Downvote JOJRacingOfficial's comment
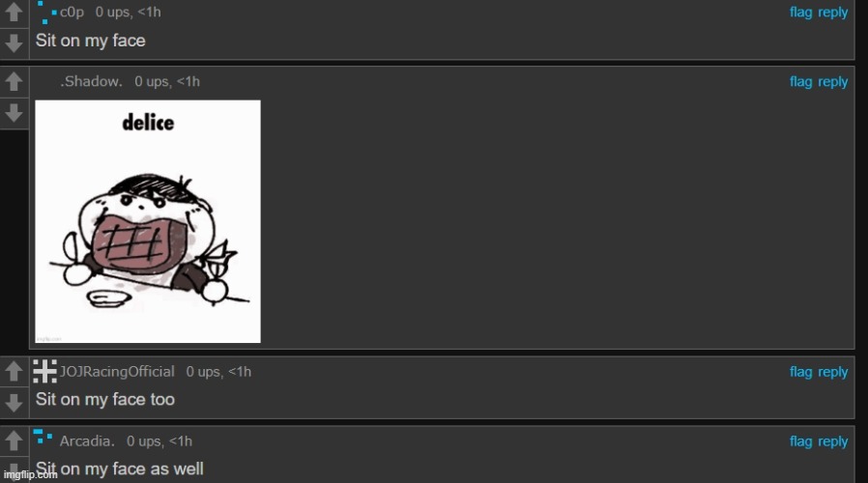 tap(14, 403)
